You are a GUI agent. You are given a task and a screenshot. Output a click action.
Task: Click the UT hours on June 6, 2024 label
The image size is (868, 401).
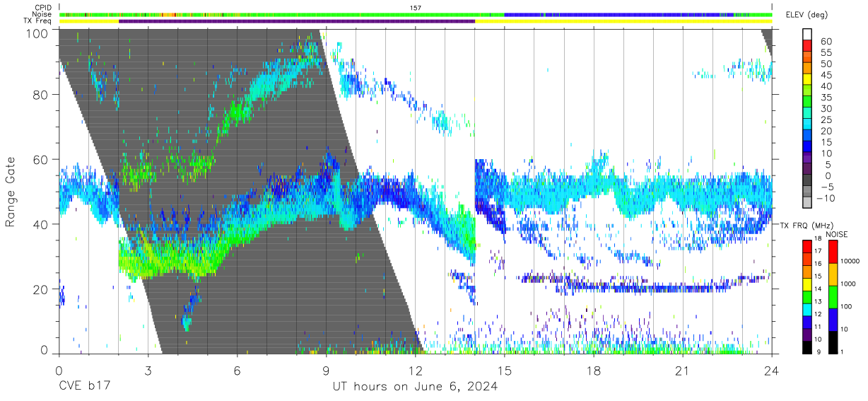(415, 387)
